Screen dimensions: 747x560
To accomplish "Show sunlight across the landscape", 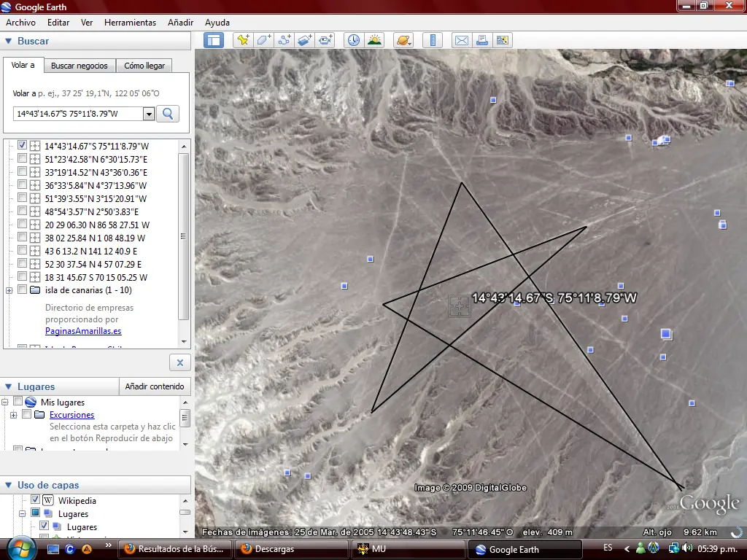I will click(374, 41).
